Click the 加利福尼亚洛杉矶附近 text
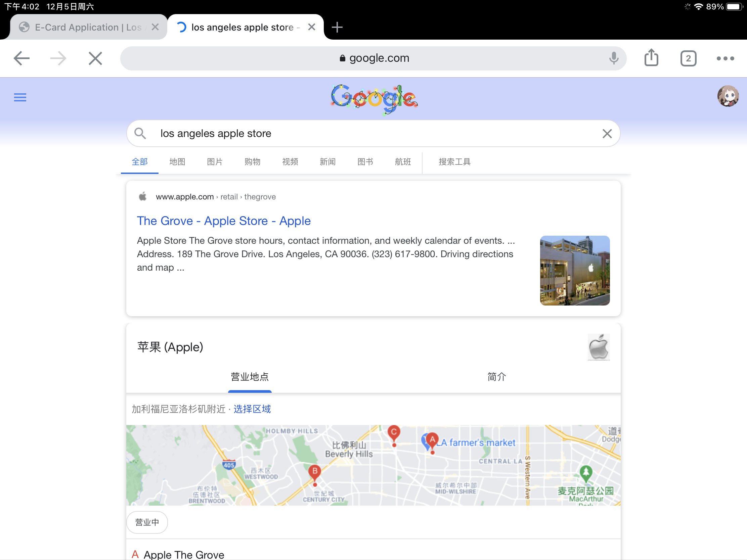 [178, 409]
